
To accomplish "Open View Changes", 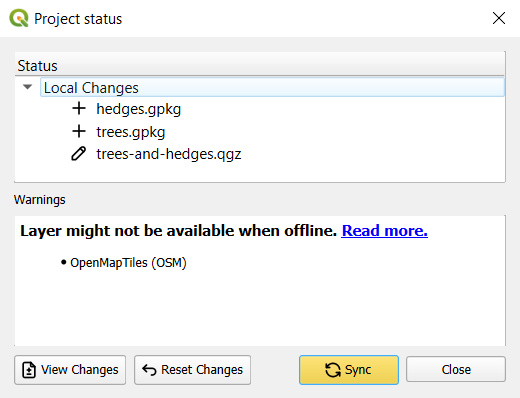I will pos(70,370).
